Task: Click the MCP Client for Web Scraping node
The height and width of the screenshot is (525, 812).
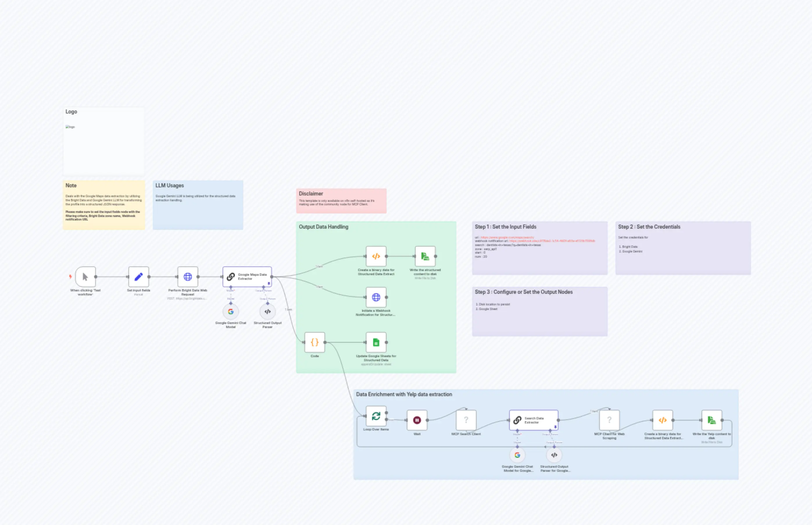Action: [x=609, y=420]
